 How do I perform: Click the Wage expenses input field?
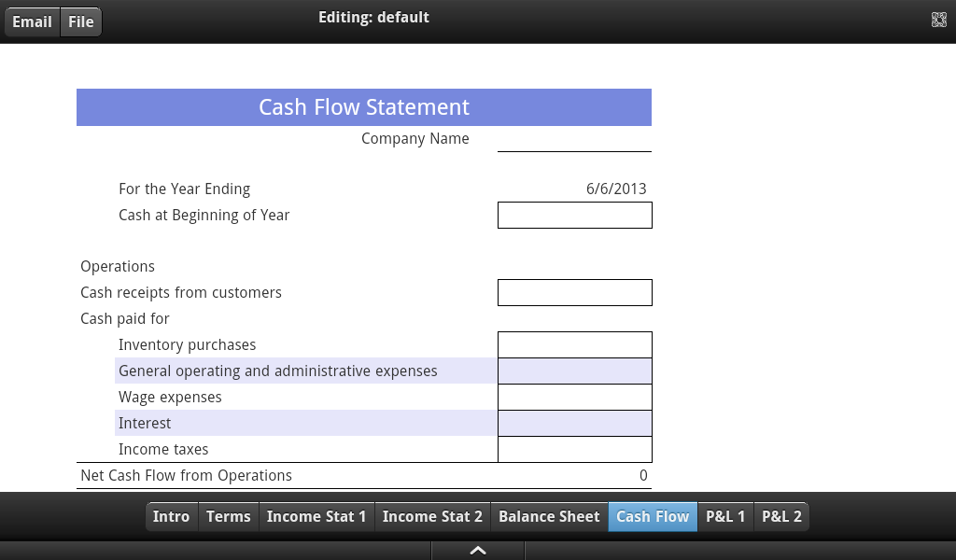(574, 397)
